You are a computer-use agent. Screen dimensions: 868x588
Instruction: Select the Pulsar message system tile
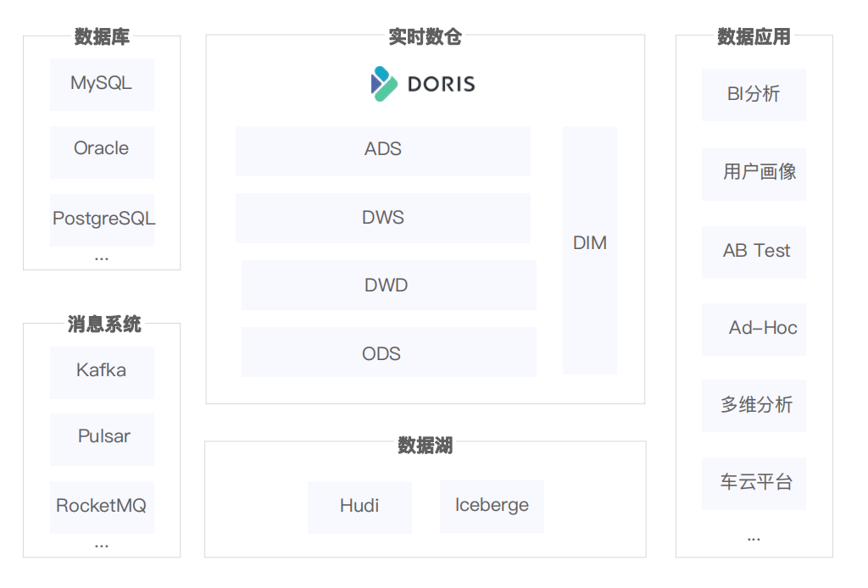(x=102, y=437)
